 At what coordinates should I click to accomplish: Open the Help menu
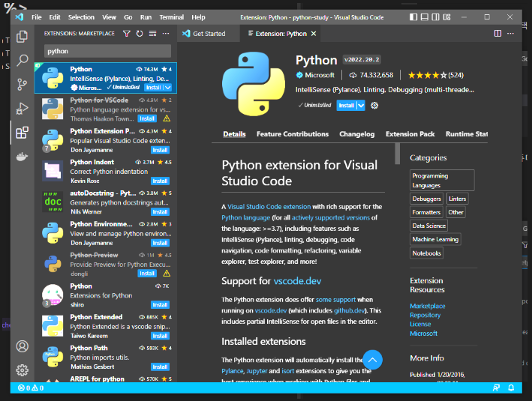tap(198, 17)
